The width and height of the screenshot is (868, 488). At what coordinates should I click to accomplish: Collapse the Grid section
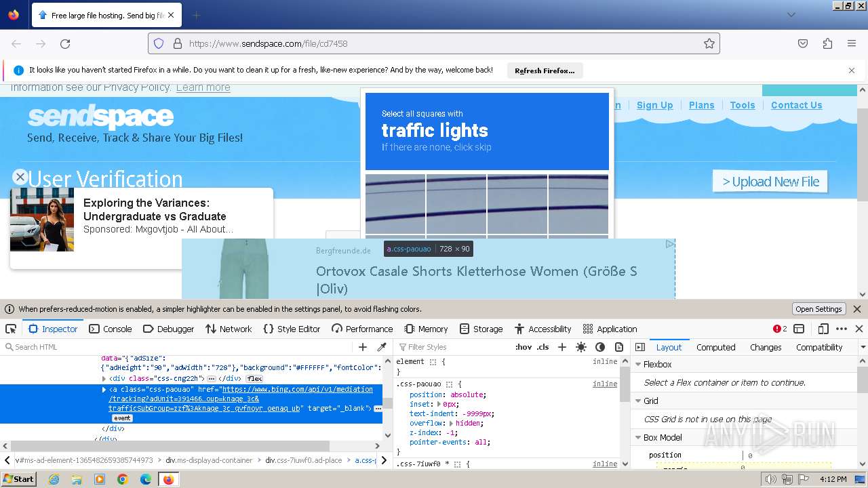[638, 401]
